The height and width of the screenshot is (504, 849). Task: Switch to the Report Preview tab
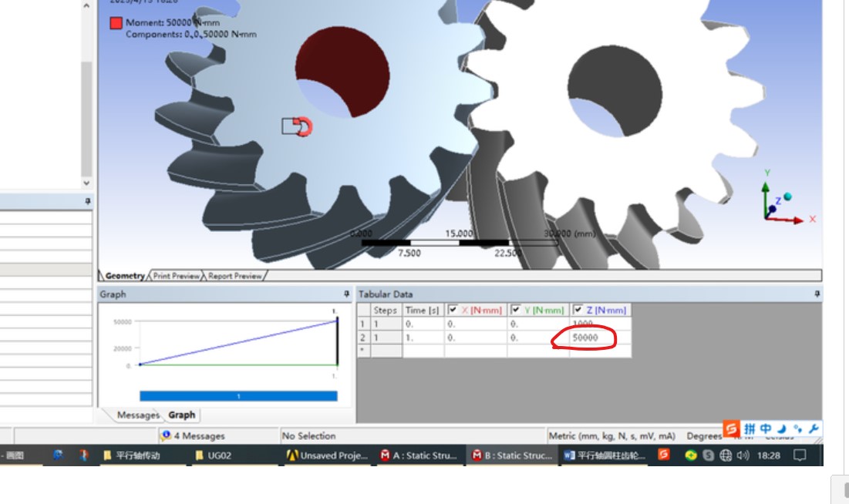click(x=234, y=276)
